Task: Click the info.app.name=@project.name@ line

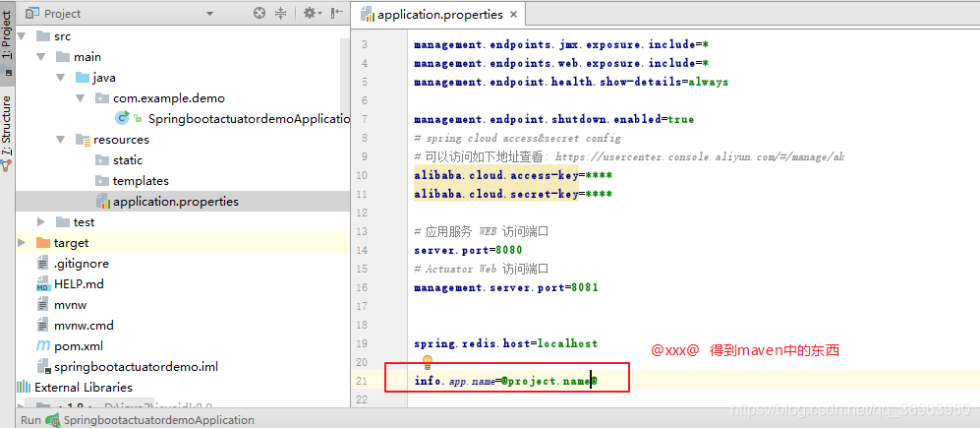Action: [x=505, y=381]
